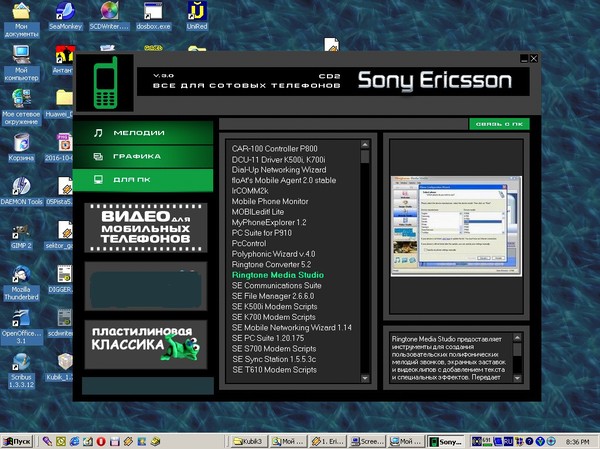Viewport: 600px width, 449px height.
Task: Open DAEMON Tools desktop shortcut
Action: click(21, 191)
